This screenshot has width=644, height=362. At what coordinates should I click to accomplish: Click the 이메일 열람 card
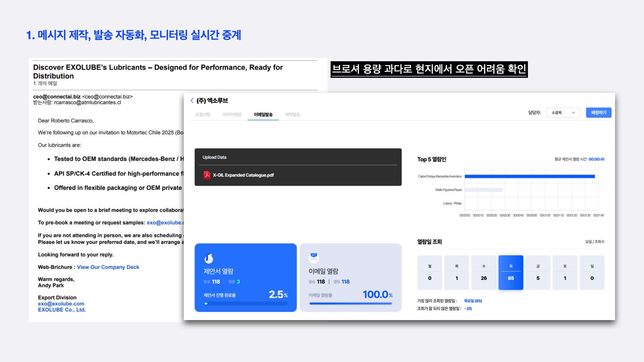tap(351, 278)
